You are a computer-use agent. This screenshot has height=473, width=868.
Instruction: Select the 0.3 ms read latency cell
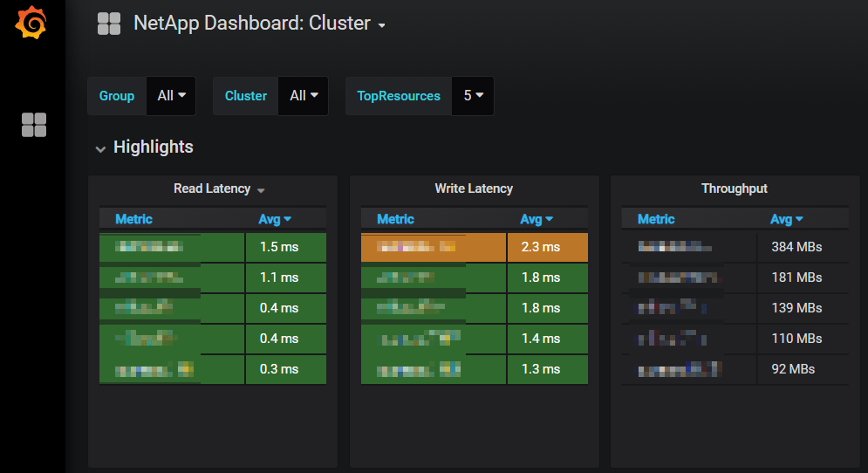[x=285, y=369]
